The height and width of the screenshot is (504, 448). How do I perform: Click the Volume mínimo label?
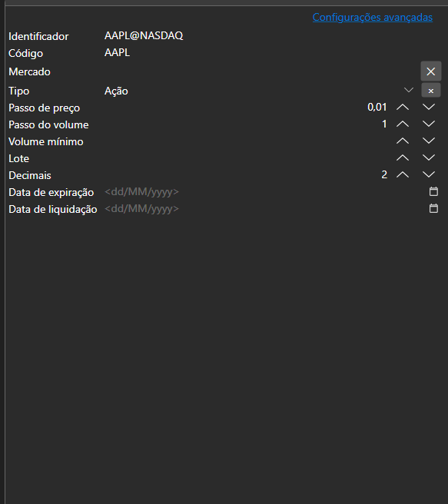coord(46,141)
